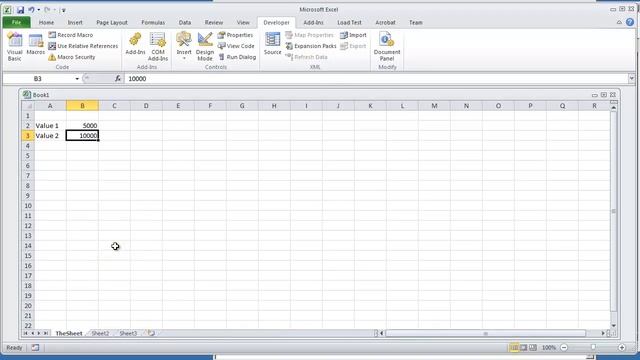The image size is (640, 360).
Task: Customize Quick Access Toolbar dropdown
Action: coord(64,10)
